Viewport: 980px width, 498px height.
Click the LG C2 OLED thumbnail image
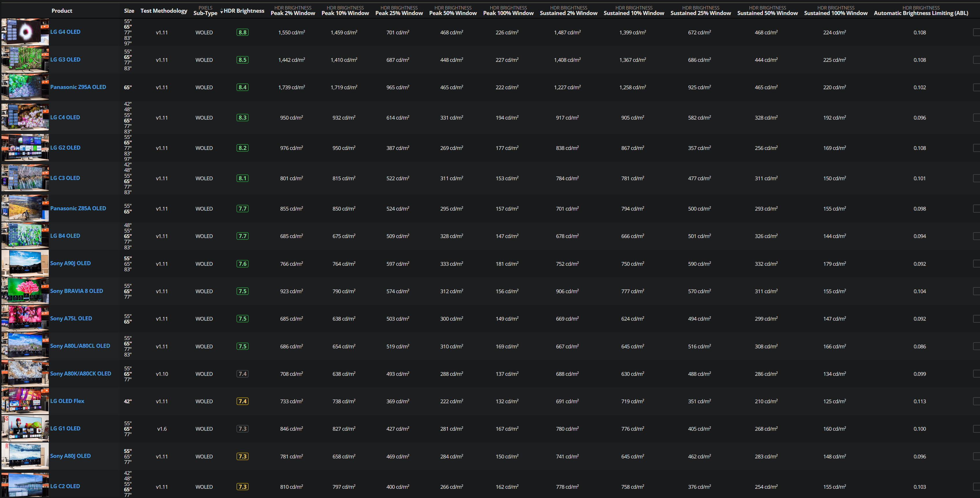point(25,485)
